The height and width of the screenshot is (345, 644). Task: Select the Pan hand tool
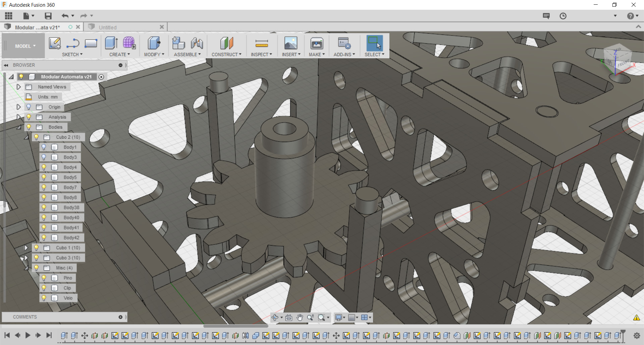(x=300, y=318)
